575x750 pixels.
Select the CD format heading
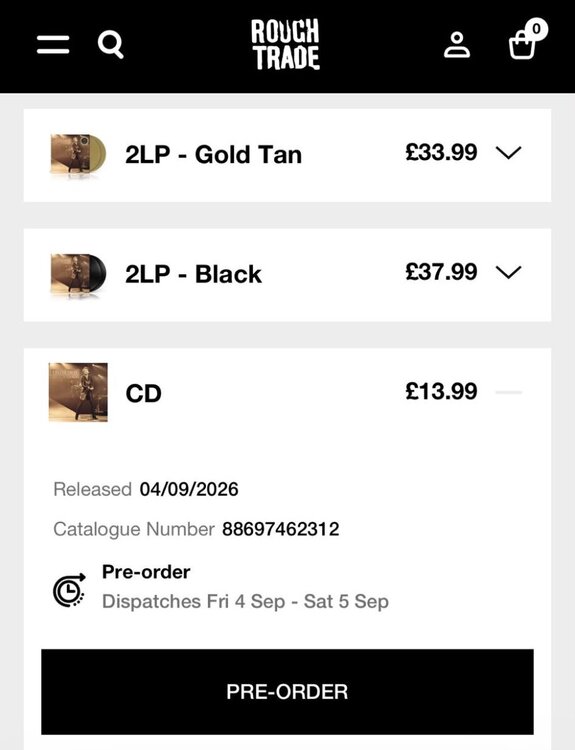coord(144,394)
